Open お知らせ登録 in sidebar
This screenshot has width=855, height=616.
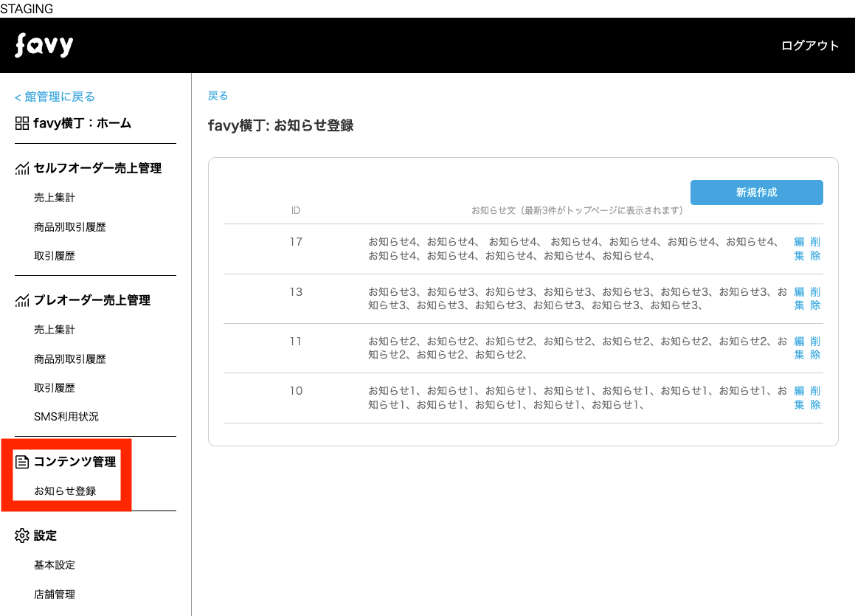tap(65, 491)
